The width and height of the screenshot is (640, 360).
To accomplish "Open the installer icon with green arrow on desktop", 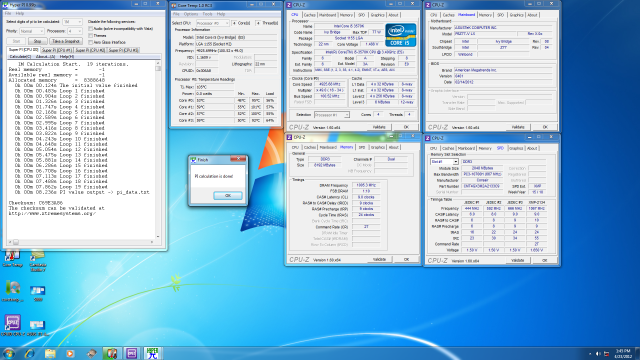I will (x=12, y=291).
